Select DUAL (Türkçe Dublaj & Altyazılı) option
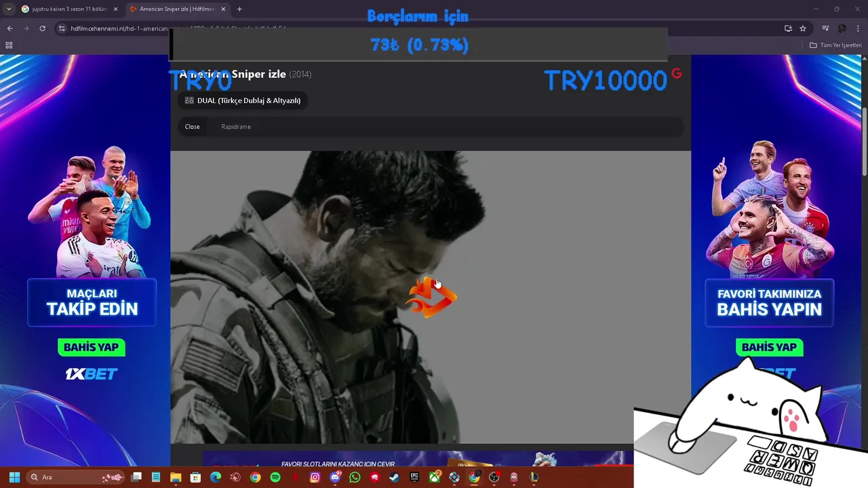Image resolution: width=868 pixels, height=488 pixels. (243, 100)
